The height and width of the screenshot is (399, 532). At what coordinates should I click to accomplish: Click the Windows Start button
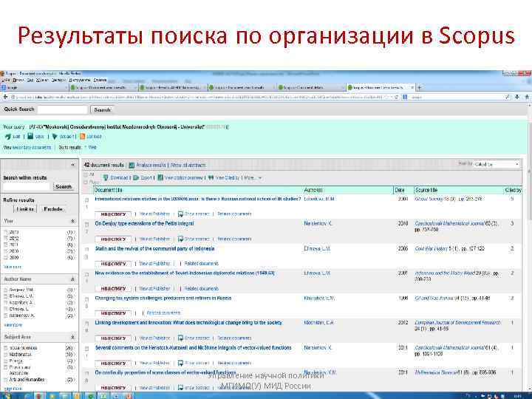(x=6, y=395)
